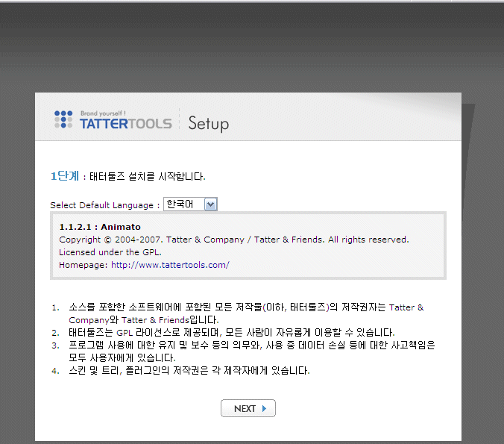Screen dimensions: 504x444
Task: Open the default language dropdown
Action: [x=190, y=204]
